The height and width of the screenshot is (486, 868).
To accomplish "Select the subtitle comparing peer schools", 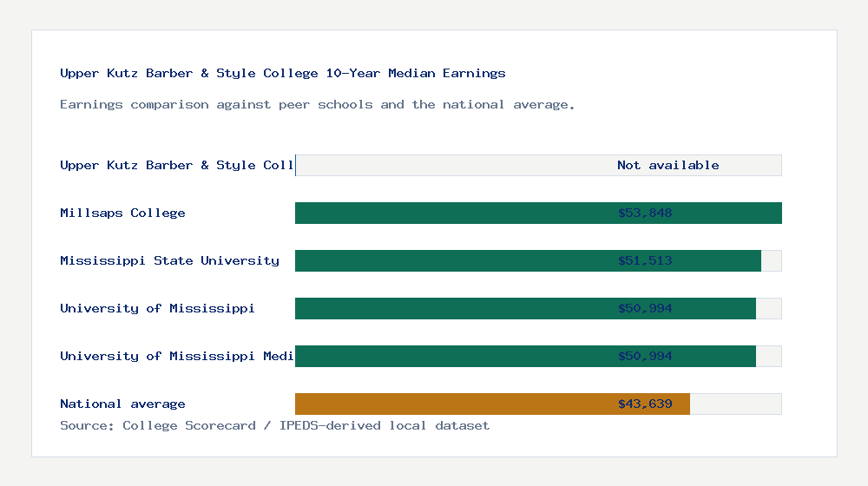I will pos(317,105).
